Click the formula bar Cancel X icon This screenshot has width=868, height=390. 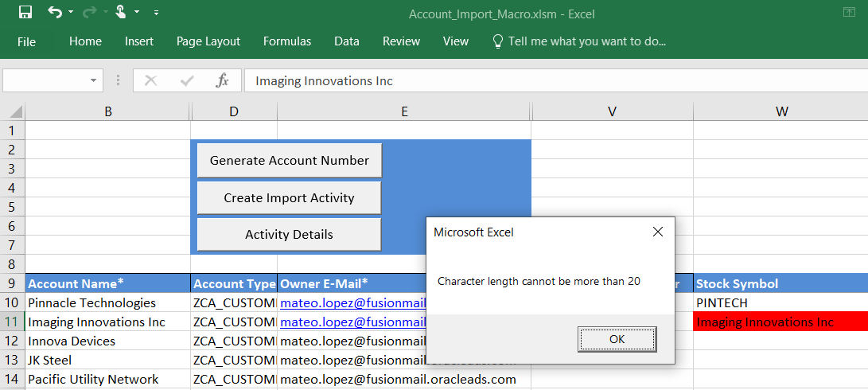[x=151, y=80]
